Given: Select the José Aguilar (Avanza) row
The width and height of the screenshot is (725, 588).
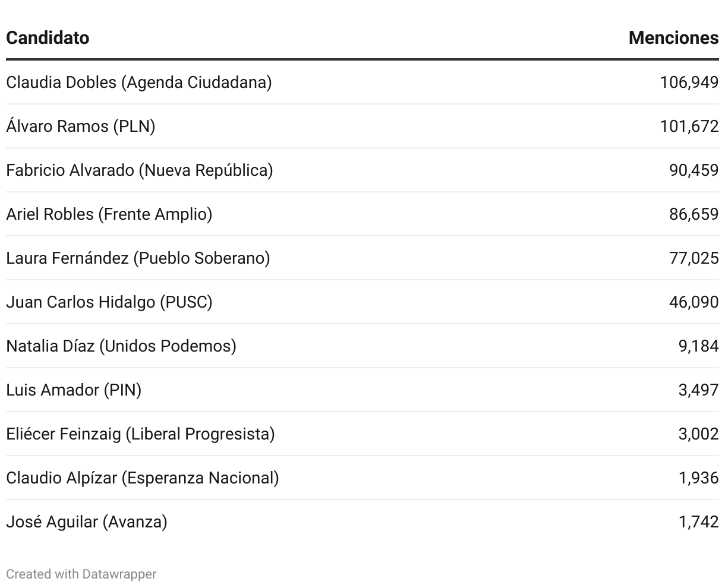Looking at the screenshot, I should pos(86,521).
